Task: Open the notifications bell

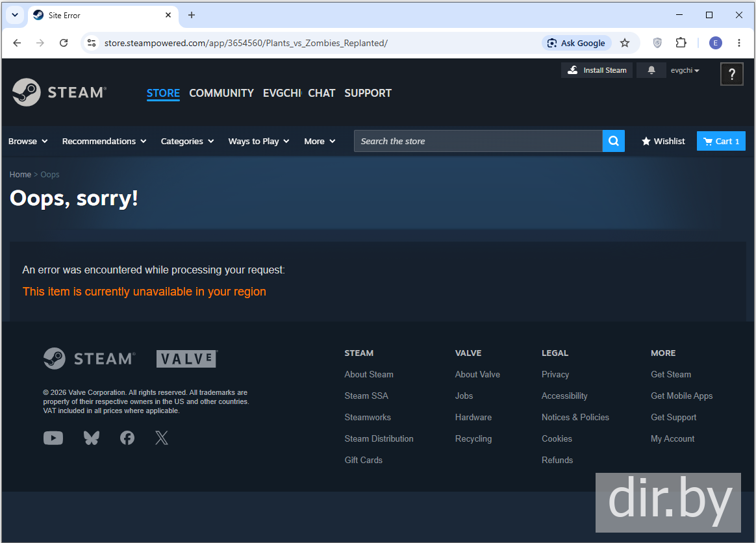Action: point(651,70)
